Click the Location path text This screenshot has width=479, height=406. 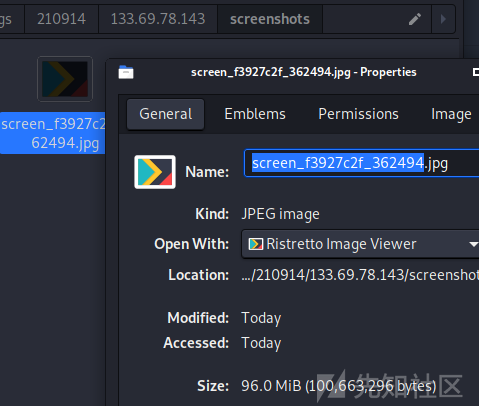pos(360,275)
